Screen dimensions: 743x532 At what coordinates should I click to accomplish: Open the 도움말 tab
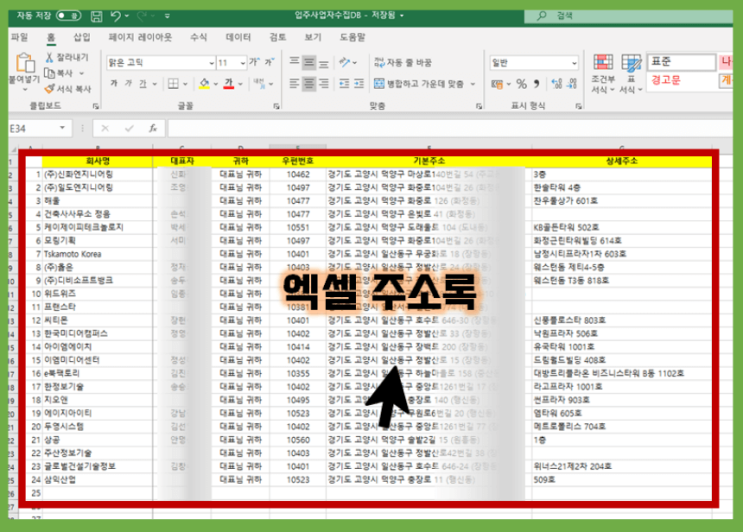(353, 37)
